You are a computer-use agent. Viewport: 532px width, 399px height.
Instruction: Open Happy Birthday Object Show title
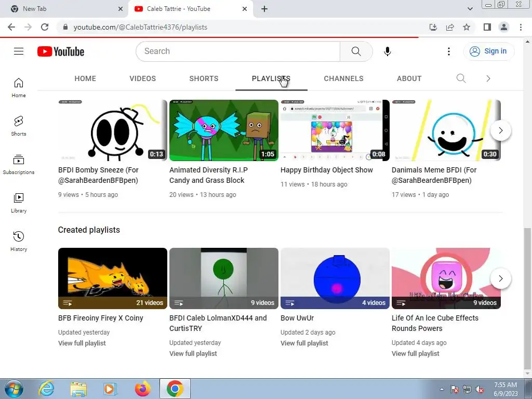326,170
